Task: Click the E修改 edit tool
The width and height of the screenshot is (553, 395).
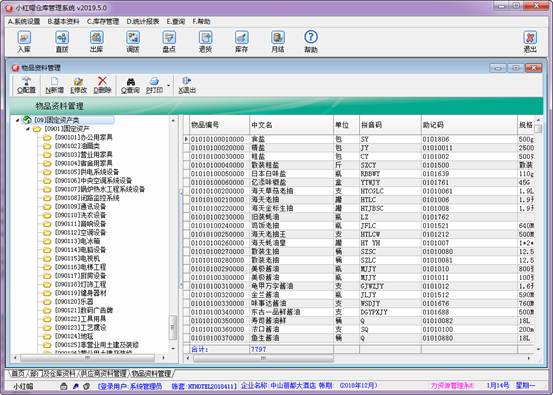Action: tap(78, 85)
